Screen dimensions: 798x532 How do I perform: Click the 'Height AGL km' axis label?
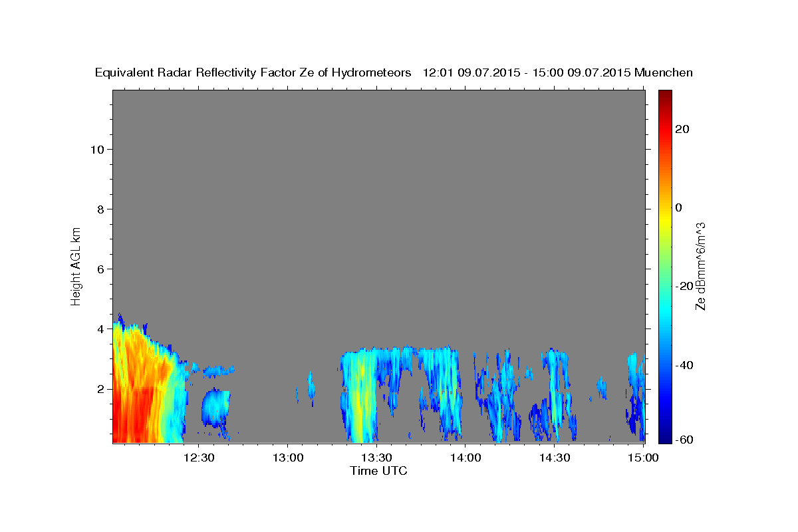click(76, 265)
